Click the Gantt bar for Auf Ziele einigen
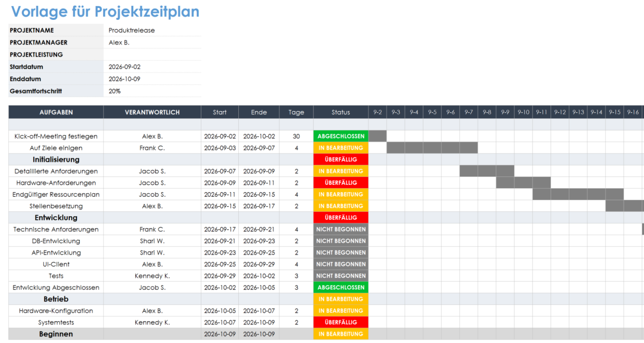Viewport: 644px width, 343px height. (432, 148)
